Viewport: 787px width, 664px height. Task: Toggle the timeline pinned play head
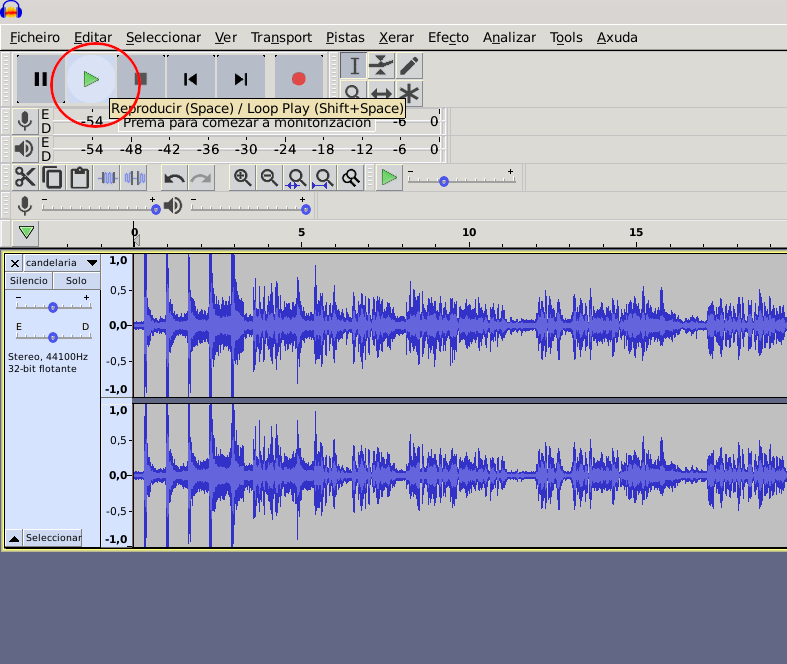point(26,232)
